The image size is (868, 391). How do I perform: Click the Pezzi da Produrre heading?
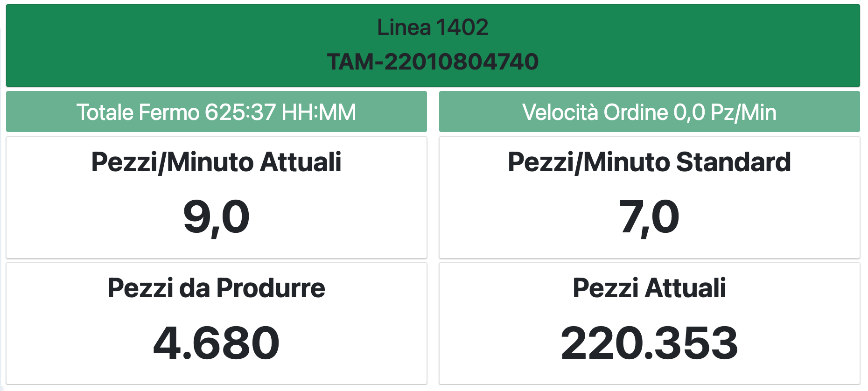[x=216, y=288]
